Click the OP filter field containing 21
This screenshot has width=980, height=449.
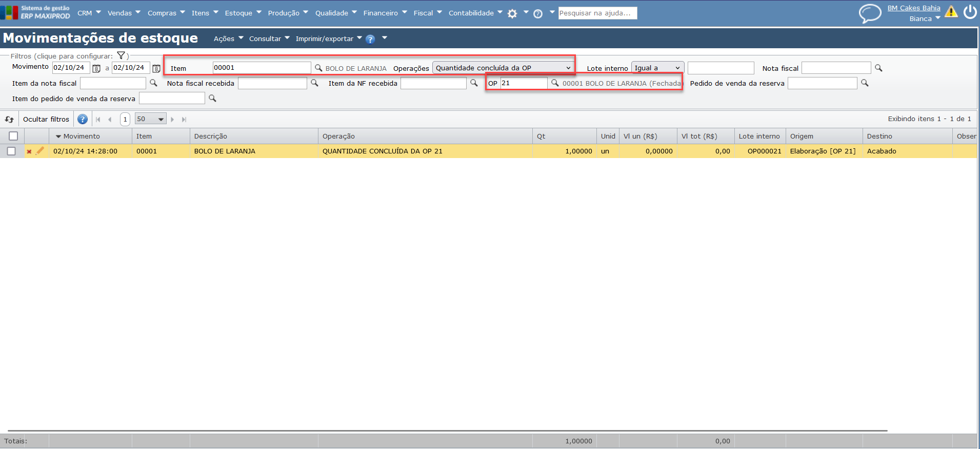point(524,83)
